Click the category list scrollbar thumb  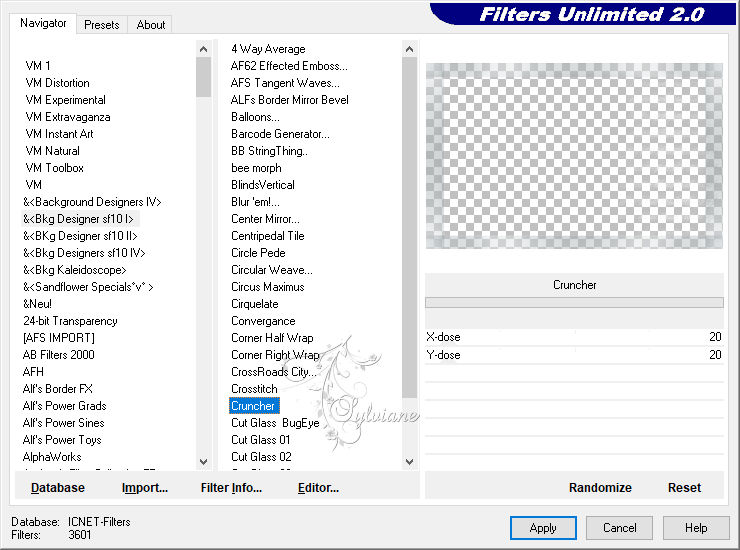203,77
